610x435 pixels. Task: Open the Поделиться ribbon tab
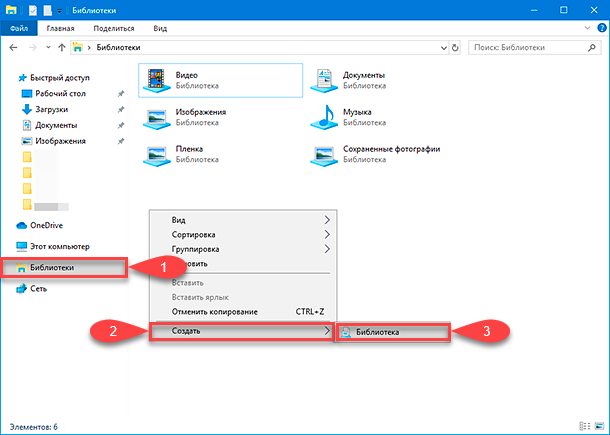pos(114,28)
